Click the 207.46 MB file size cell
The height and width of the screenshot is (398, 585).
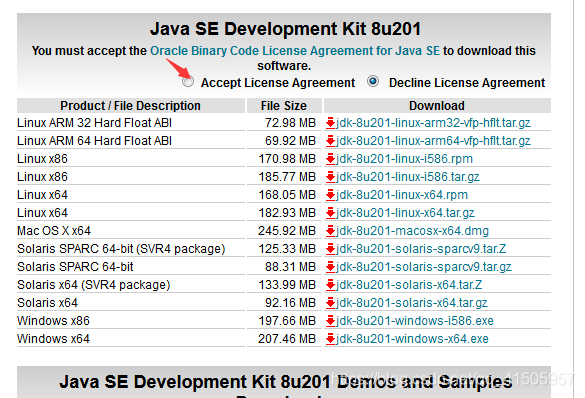pos(287,339)
